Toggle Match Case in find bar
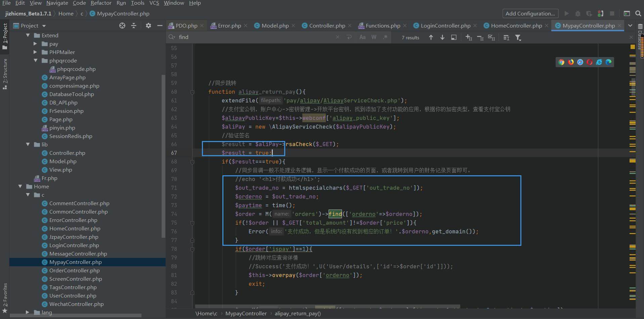The image size is (644, 319). pyautogui.click(x=362, y=37)
